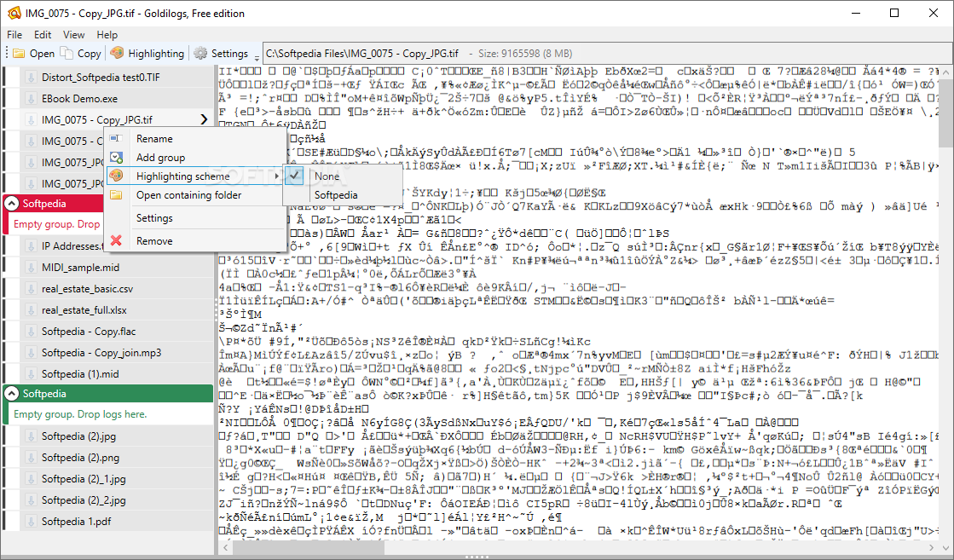Click the download icon beside Distort_Softpedia test0.TIF
Image resolution: width=954 pixels, height=560 pixels.
point(31,78)
